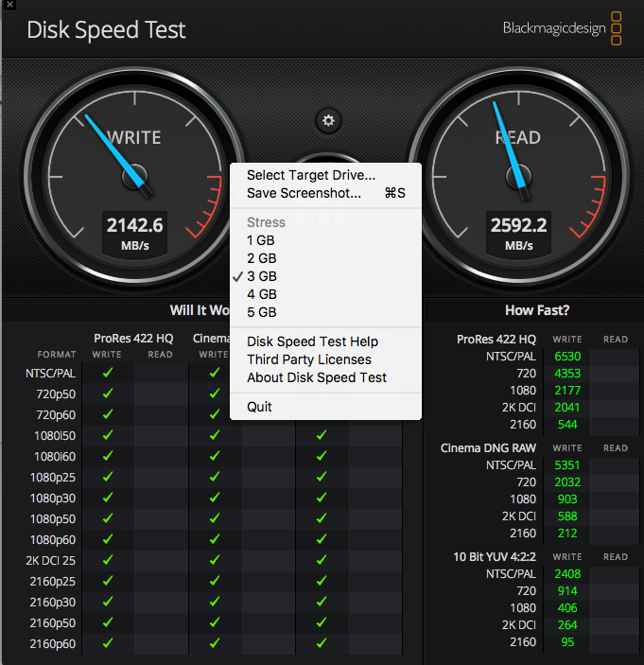Set stress size to 1 GB
Viewport: 644px width, 665px height.
325,240
